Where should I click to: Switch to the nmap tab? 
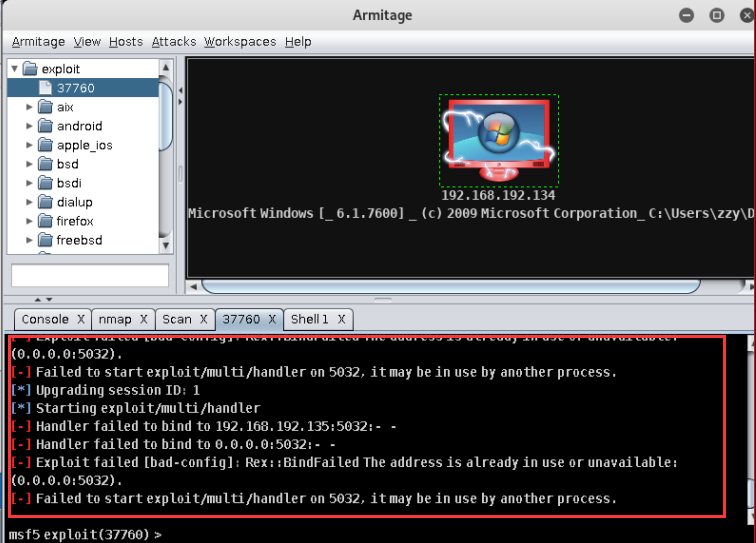pos(115,319)
